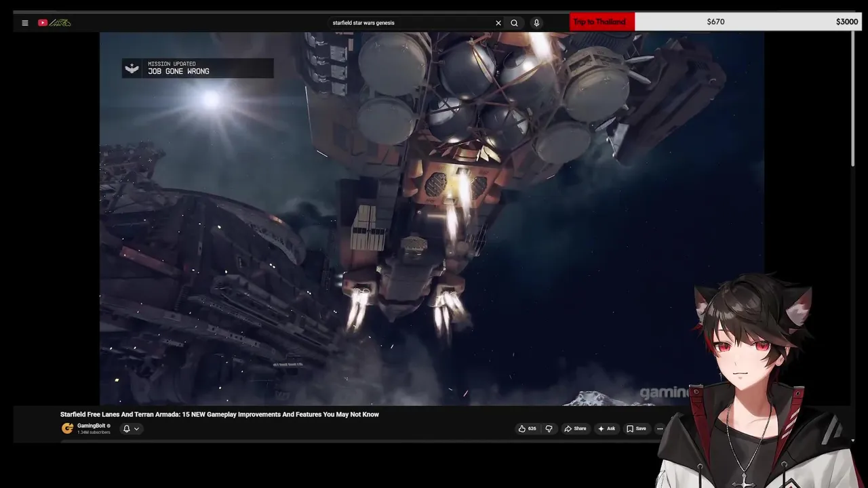
Task: Open more actions with the three dots
Action: tap(659, 428)
